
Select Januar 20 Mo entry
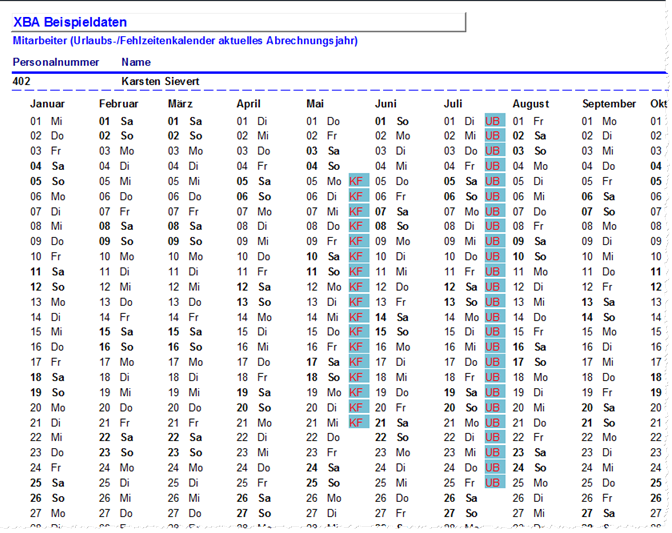[47, 408]
